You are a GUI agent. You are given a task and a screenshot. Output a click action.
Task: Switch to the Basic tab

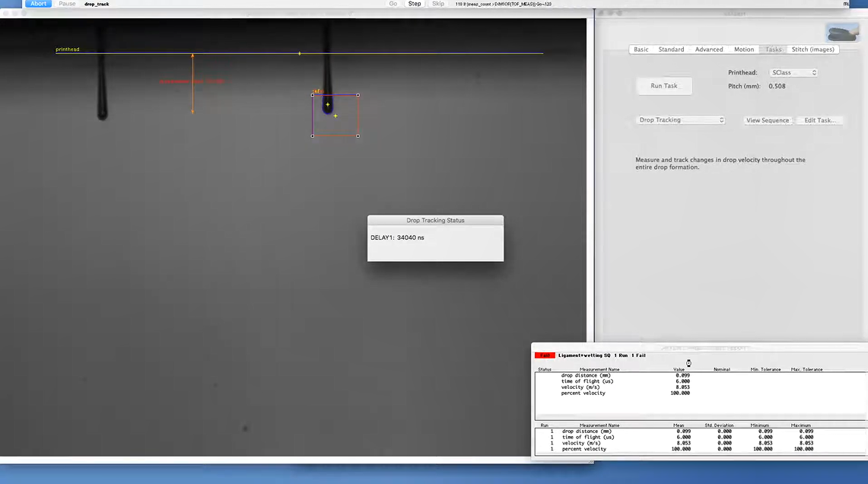pos(641,49)
